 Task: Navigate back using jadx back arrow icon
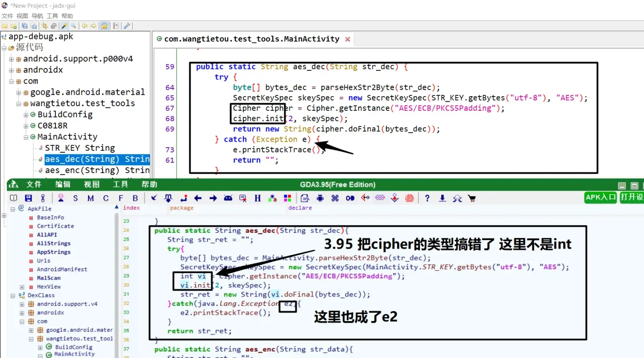pyautogui.click(x=85, y=26)
